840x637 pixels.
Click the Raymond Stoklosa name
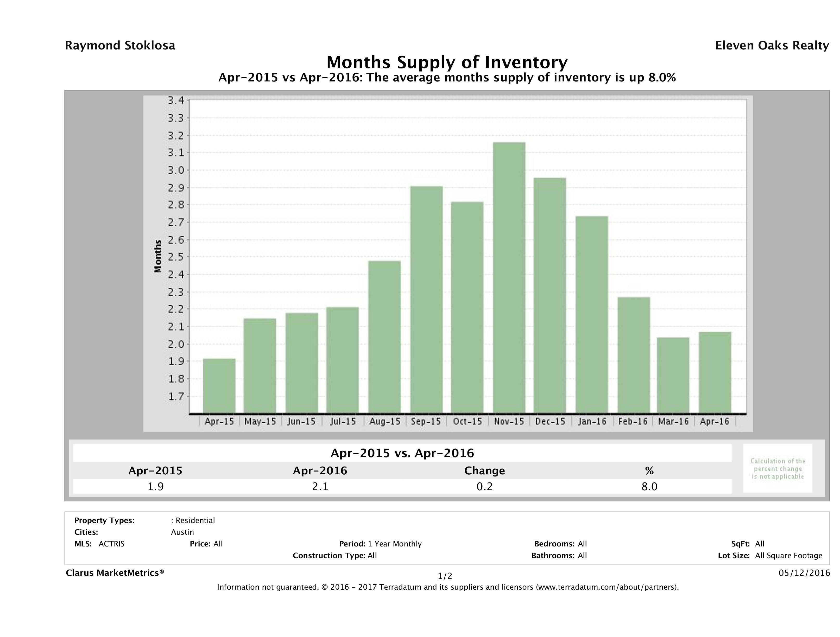coord(120,46)
